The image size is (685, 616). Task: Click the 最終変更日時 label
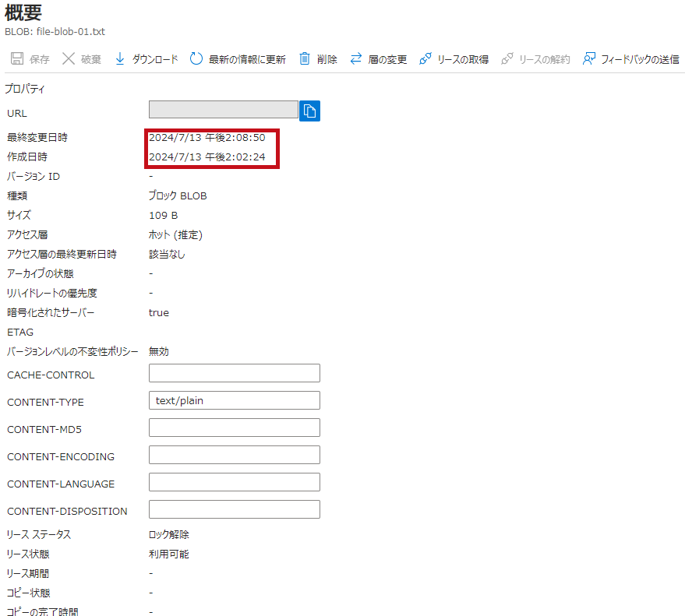click(x=37, y=138)
